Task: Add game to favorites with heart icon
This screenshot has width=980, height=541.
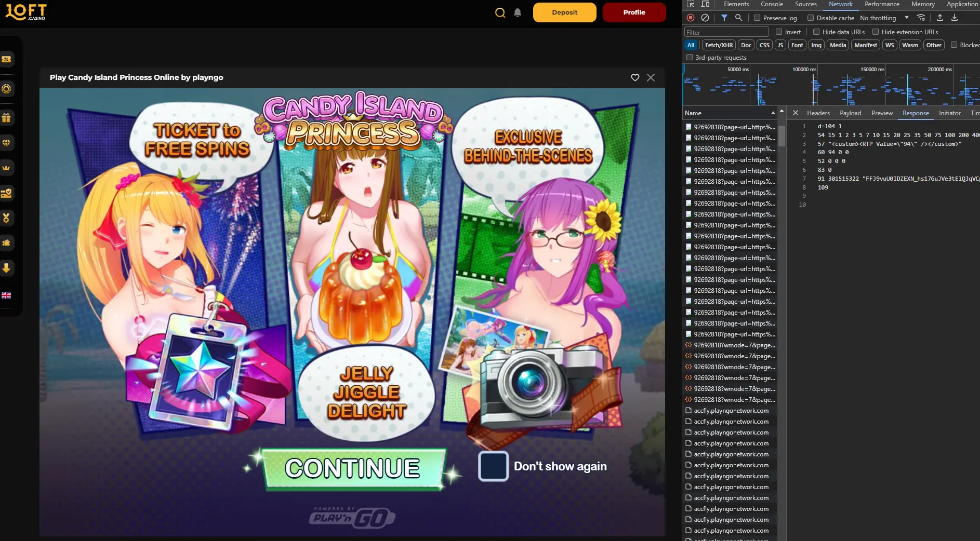Action: (x=635, y=77)
